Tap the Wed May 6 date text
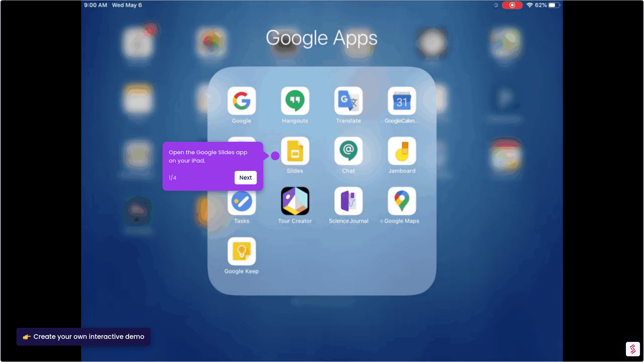 (x=127, y=5)
